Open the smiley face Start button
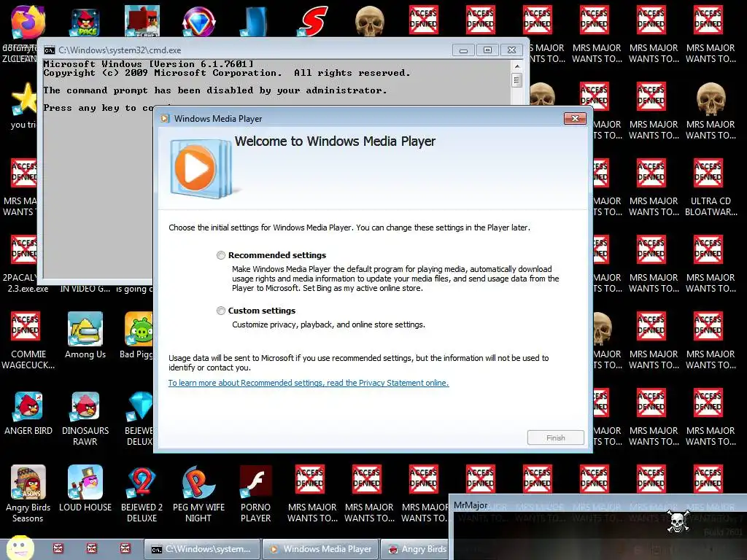 (20, 548)
